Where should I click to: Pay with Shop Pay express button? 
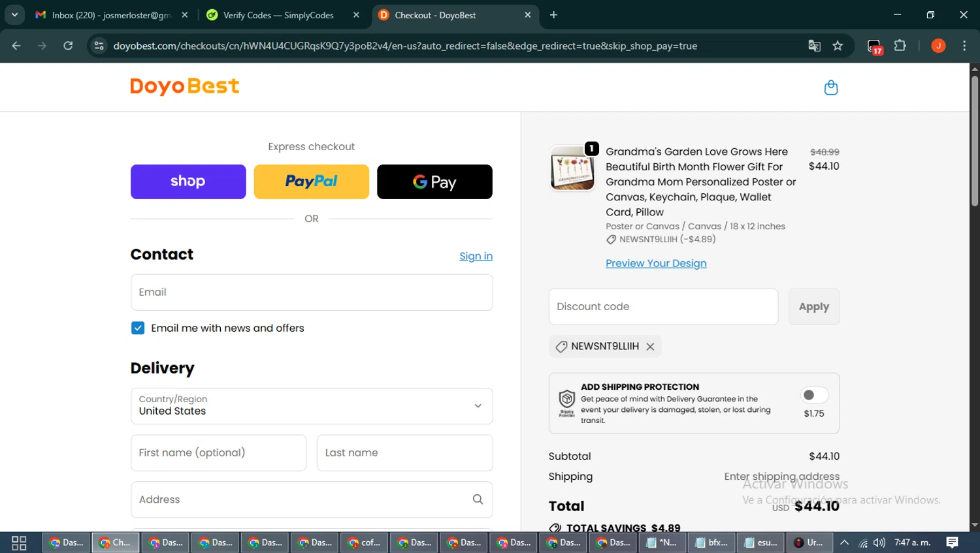[x=188, y=182]
